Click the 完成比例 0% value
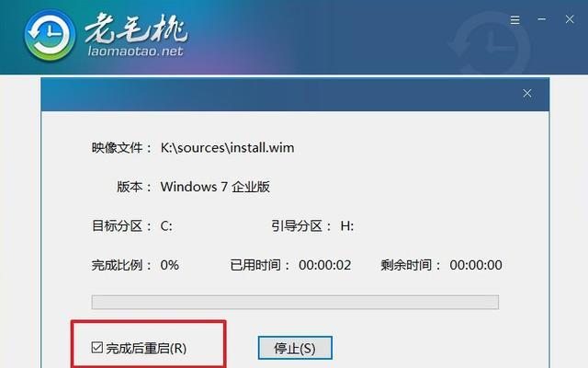This screenshot has height=368, width=588. pyautogui.click(x=169, y=265)
